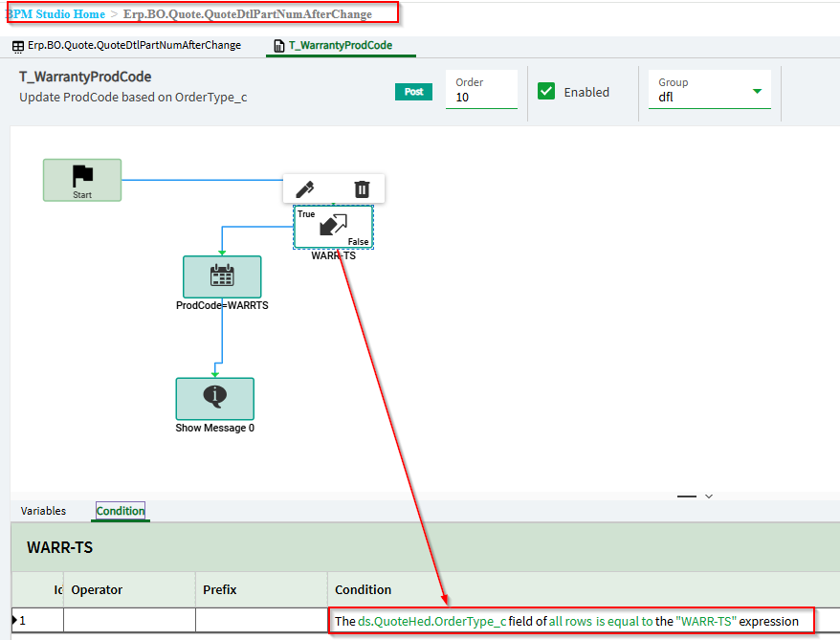840x640 pixels.
Task: Select the Start flag node
Action: click(x=82, y=180)
